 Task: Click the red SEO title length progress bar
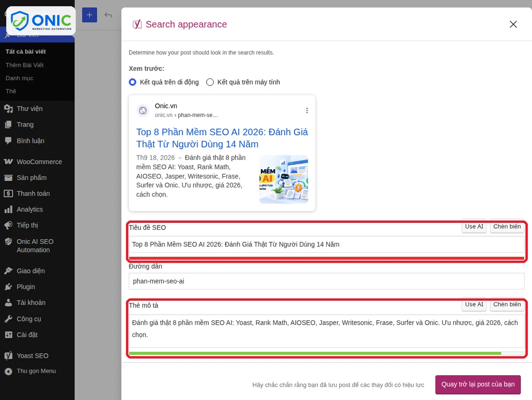pos(327,258)
